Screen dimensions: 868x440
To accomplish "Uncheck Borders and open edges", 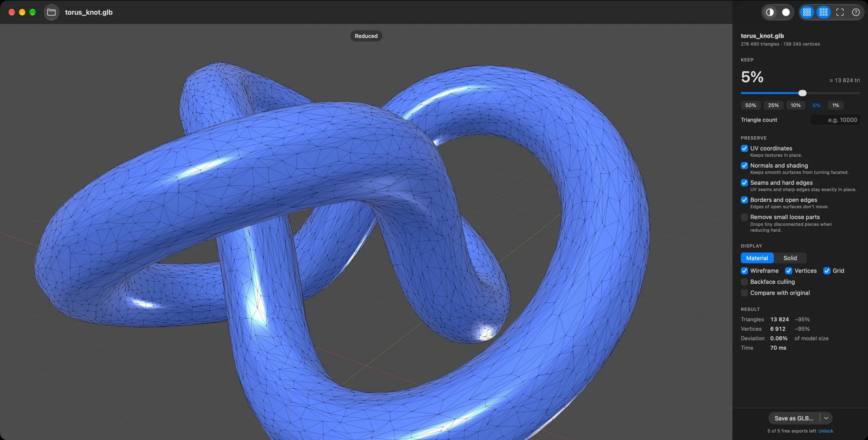I will [744, 200].
